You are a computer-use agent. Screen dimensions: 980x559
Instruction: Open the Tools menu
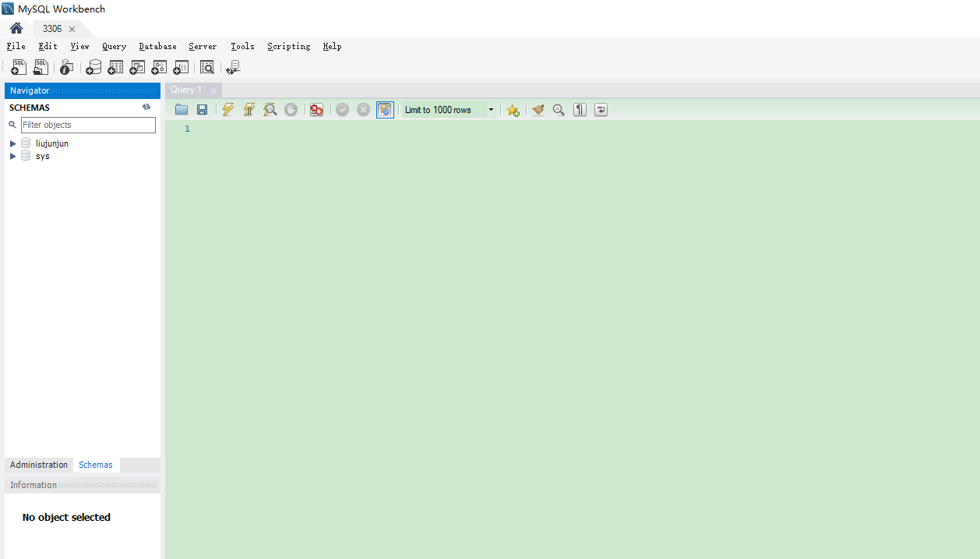click(242, 46)
